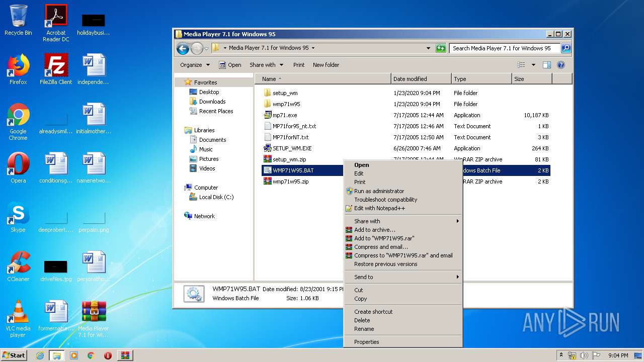Viewport: 644px width, 362px height.
Task: Launch CCleaner desktop shortcut
Action: [18, 266]
